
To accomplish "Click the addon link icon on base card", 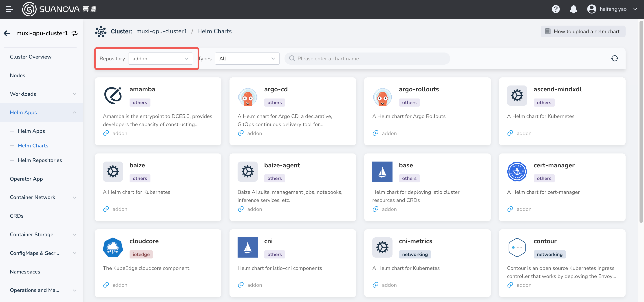I will click(x=375, y=209).
